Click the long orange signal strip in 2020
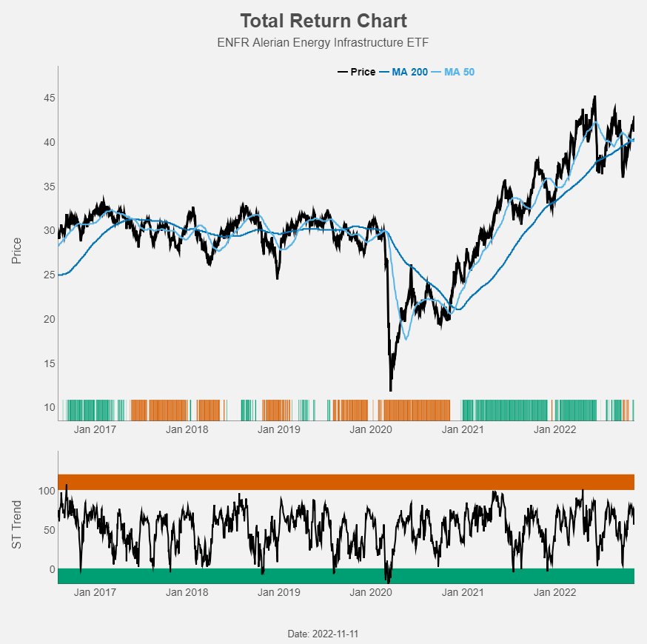The width and height of the screenshot is (647, 644). pyautogui.click(x=417, y=410)
